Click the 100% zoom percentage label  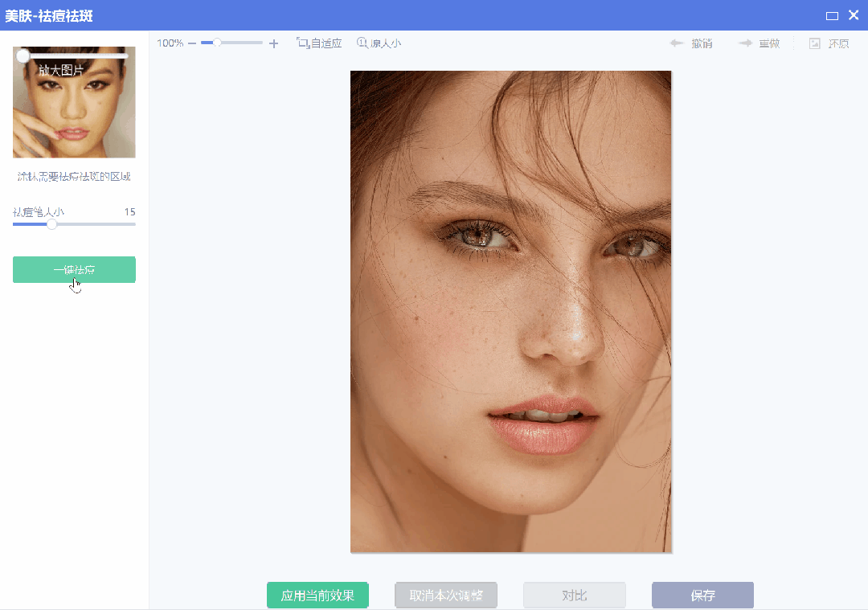[170, 43]
